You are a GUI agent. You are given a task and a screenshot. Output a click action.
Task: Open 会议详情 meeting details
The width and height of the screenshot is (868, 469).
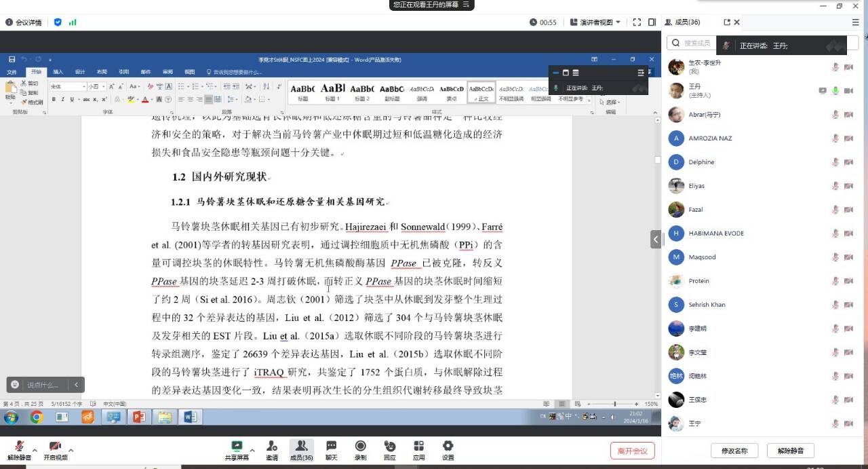[x=24, y=22]
